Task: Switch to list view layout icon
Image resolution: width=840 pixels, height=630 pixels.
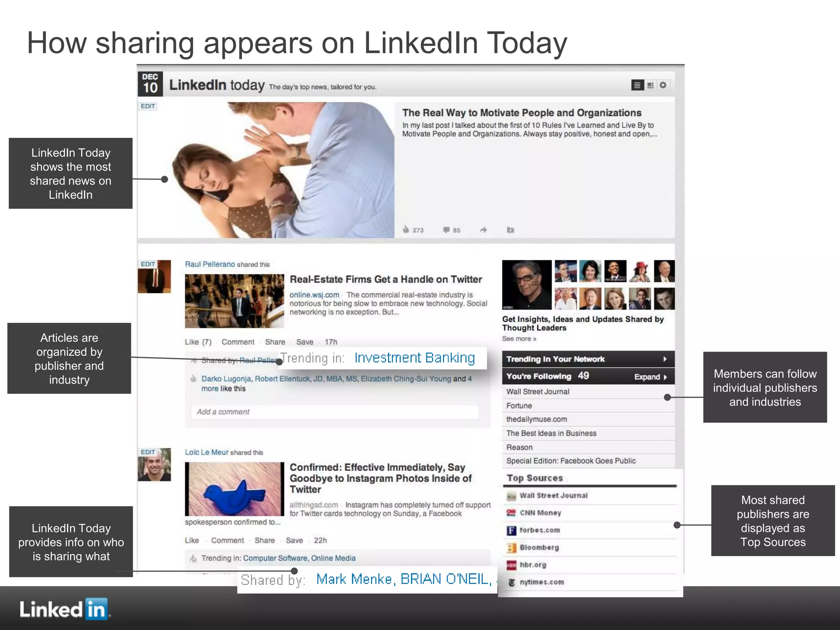Action: [x=637, y=85]
